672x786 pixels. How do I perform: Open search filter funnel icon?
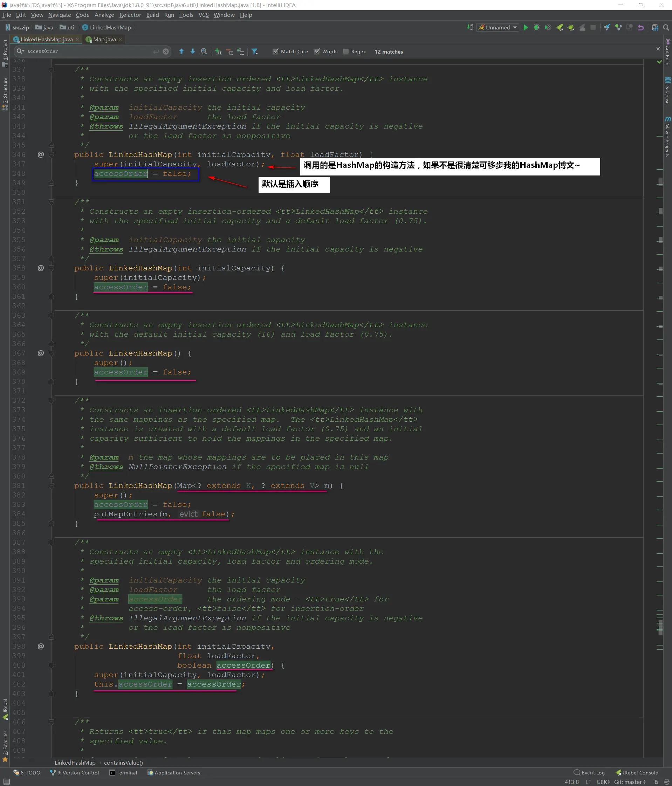pyautogui.click(x=255, y=51)
